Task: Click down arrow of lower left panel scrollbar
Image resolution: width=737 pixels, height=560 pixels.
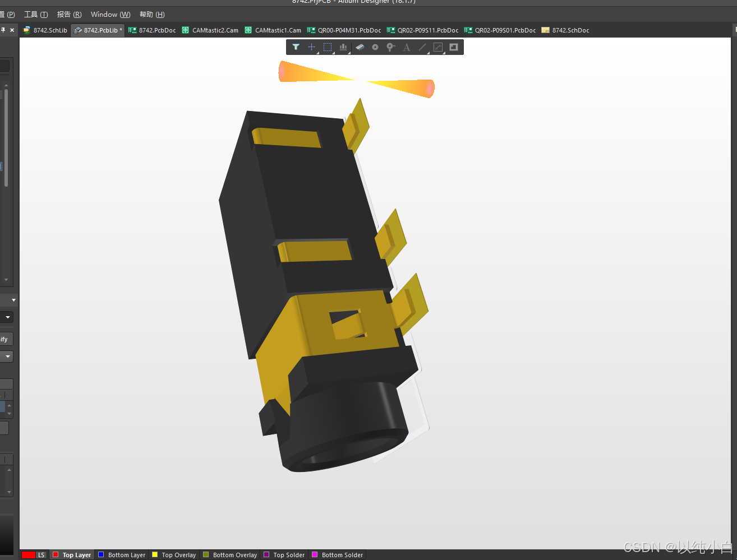Action: tap(9, 492)
